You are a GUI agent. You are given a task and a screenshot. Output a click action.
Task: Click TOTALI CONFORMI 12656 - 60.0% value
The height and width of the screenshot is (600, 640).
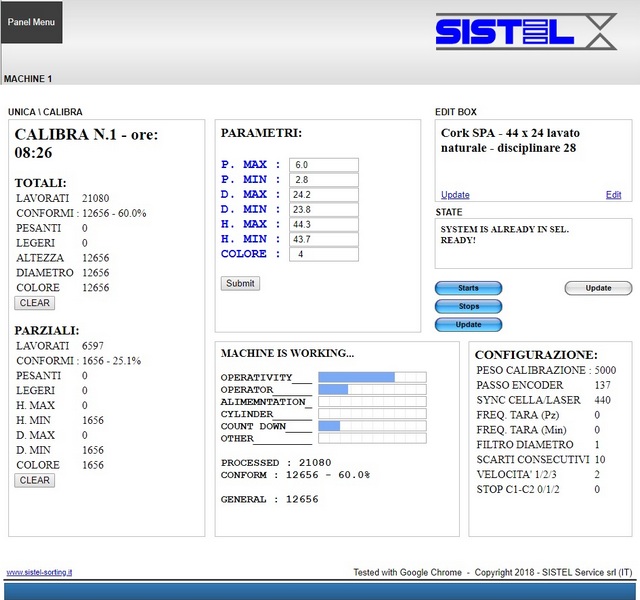pos(114,213)
